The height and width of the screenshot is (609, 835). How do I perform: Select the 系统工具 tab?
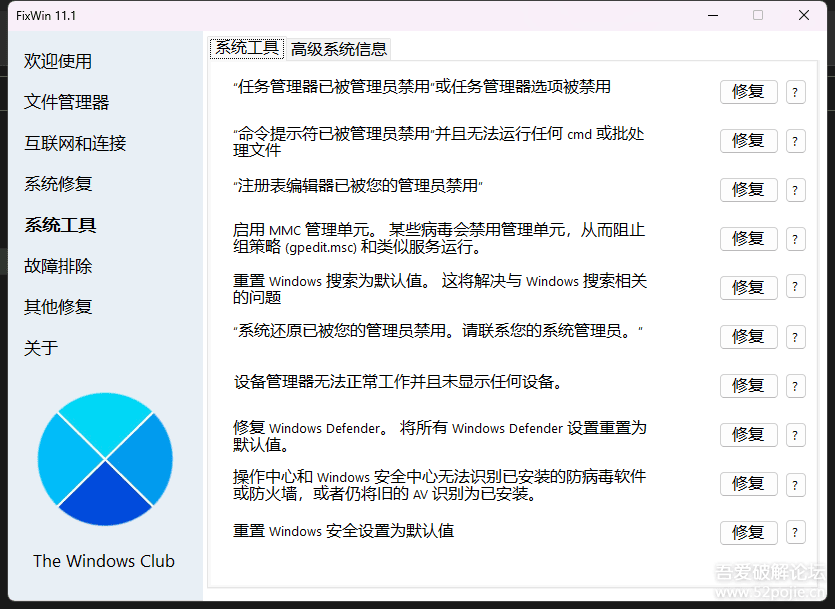246,46
